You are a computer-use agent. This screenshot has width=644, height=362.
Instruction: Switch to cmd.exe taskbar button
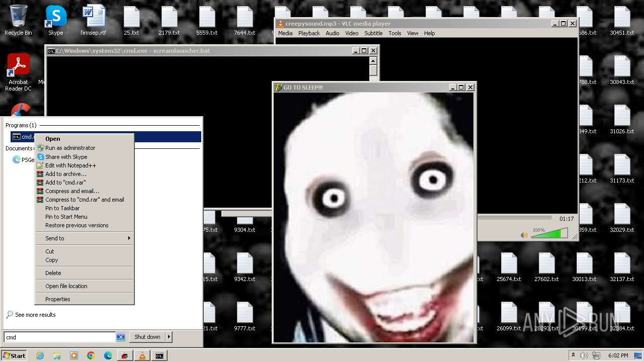159,355
